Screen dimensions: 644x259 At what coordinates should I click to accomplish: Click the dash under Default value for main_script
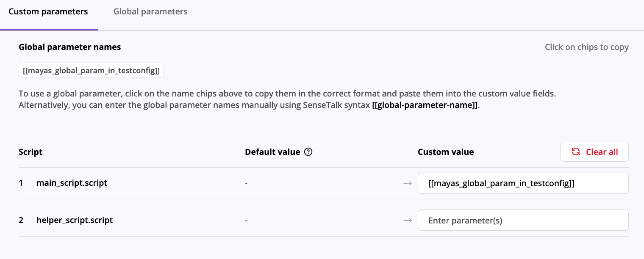(x=246, y=183)
